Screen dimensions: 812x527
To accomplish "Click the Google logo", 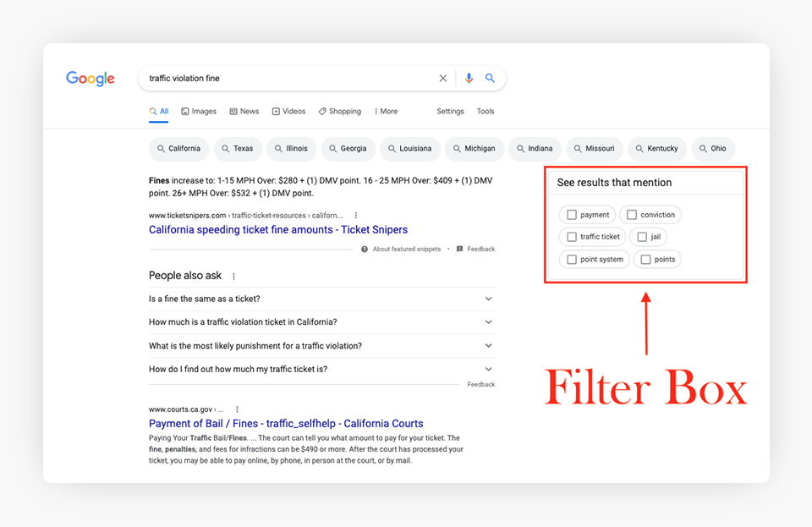I will click(91, 79).
